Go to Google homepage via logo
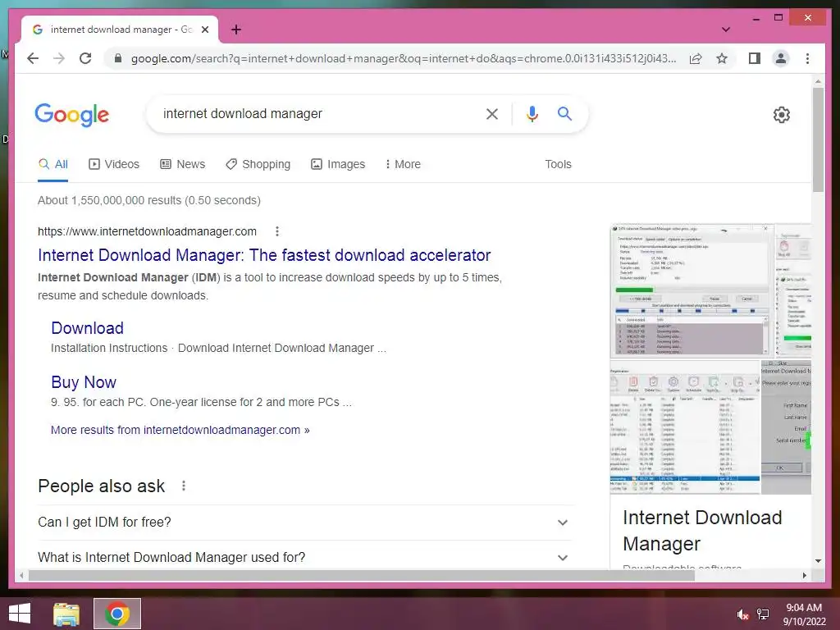The image size is (840, 630). [x=72, y=114]
